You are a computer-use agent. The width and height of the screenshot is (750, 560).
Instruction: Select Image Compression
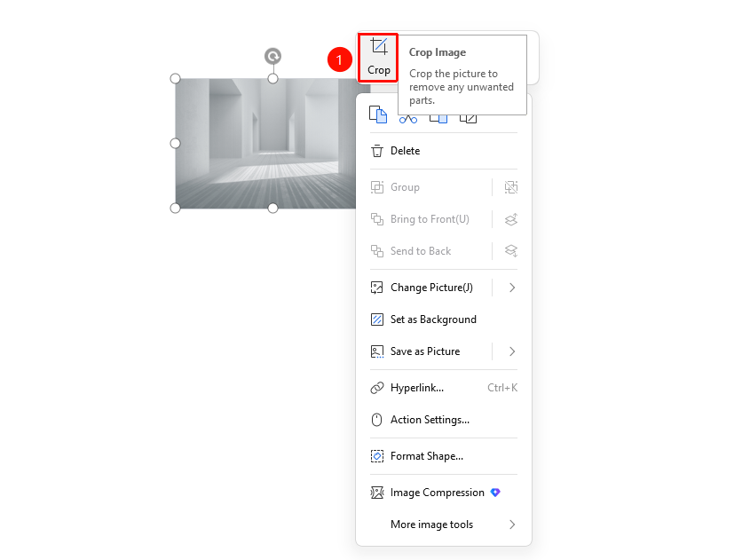click(x=444, y=493)
